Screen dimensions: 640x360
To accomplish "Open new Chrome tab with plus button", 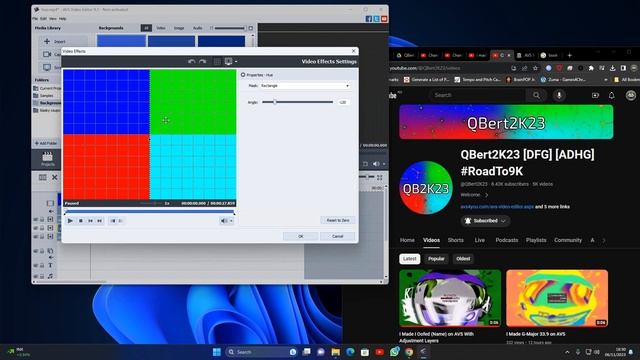I will (569, 55).
